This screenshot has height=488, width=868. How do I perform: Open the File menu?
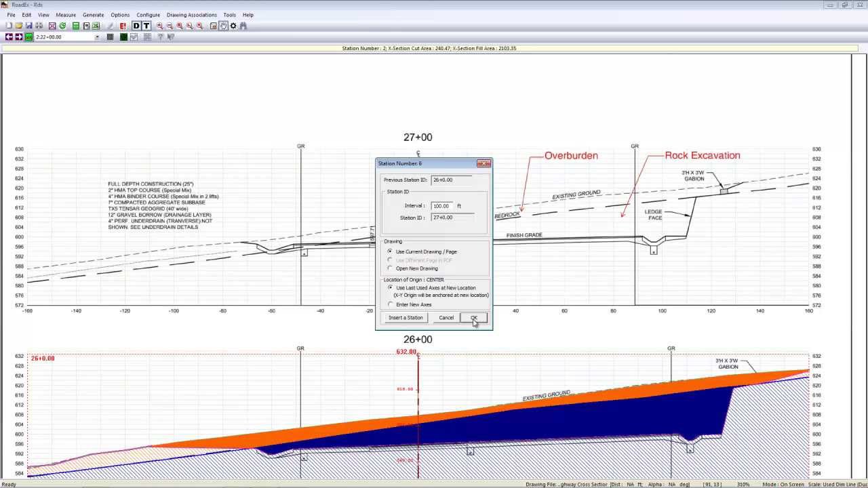11,15
